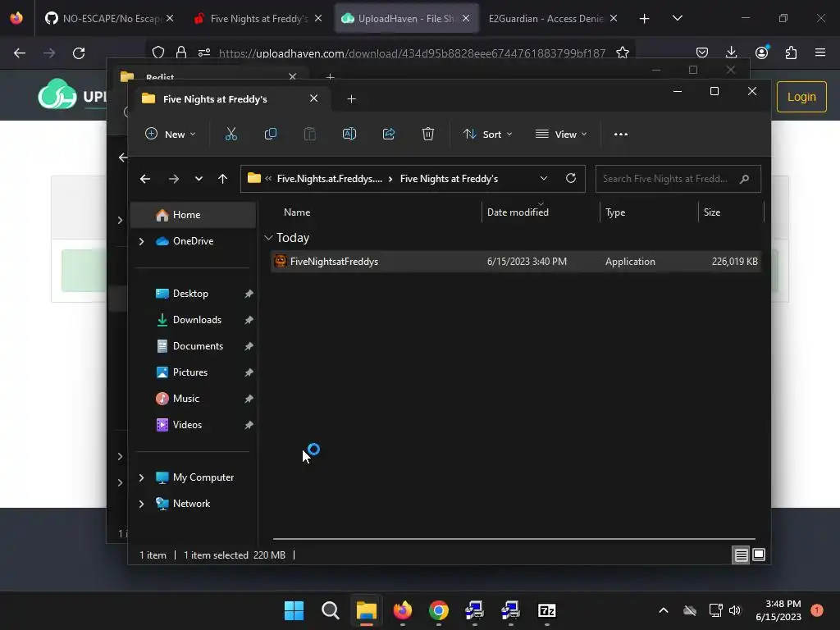Viewport: 840px width, 630px height.
Task: Open Firefox hamburger application menu
Action: click(x=820, y=52)
